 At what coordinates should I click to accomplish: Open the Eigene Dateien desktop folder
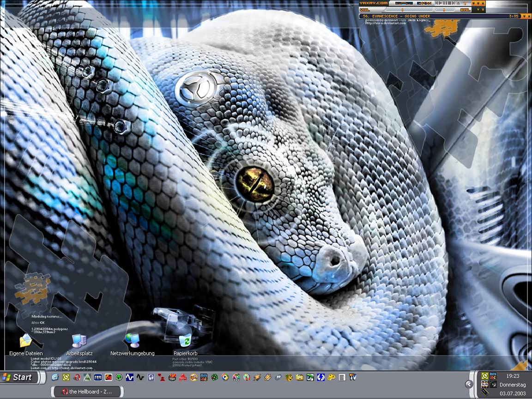[25, 342]
